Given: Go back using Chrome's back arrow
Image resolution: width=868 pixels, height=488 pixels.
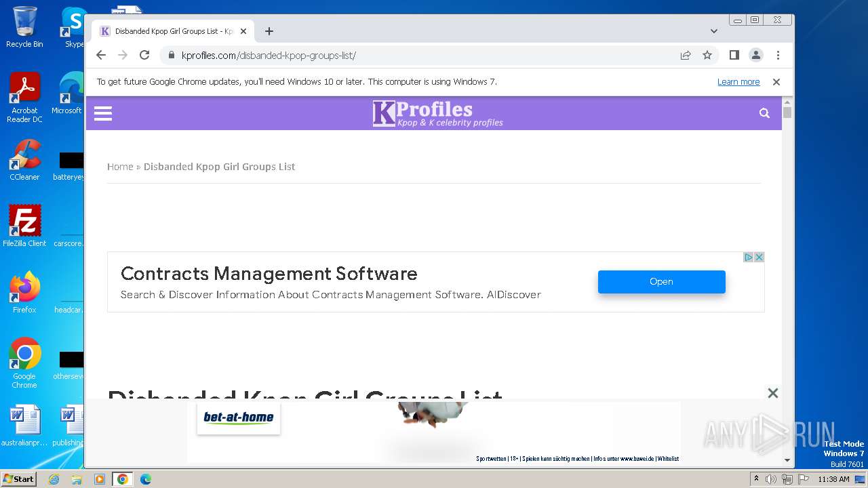Looking at the screenshot, I should point(101,55).
